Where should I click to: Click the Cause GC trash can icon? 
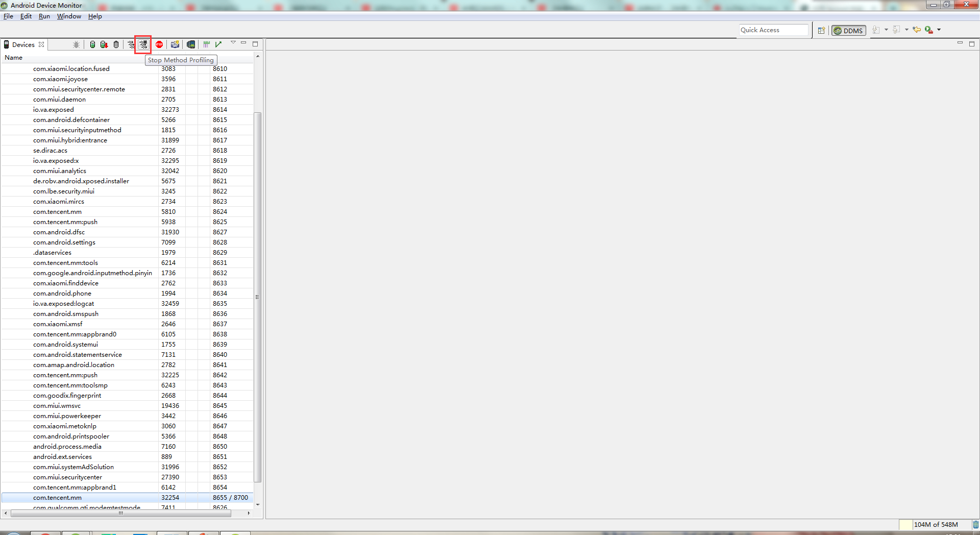coord(116,44)
